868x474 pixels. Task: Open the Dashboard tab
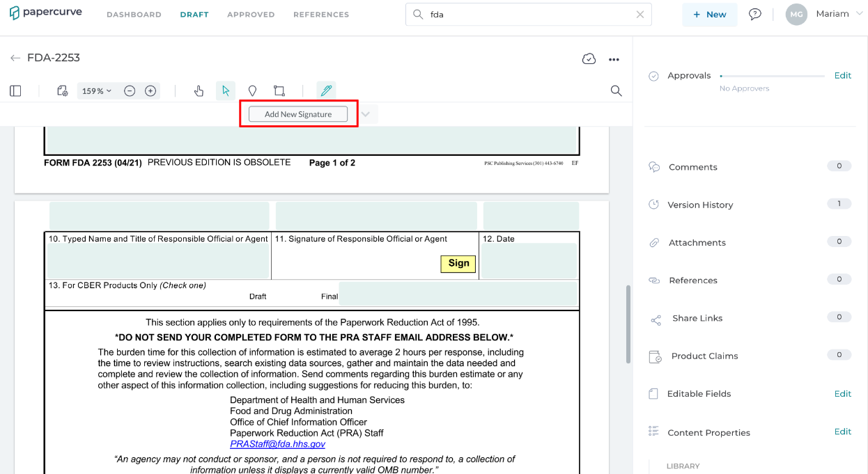(x=134, y=15)
